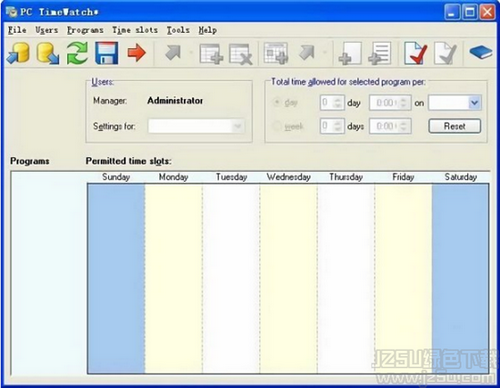Image resolution: width=500 pixels, height=388 pixels.
Task: Open the File menu
Action: (17, 30)
